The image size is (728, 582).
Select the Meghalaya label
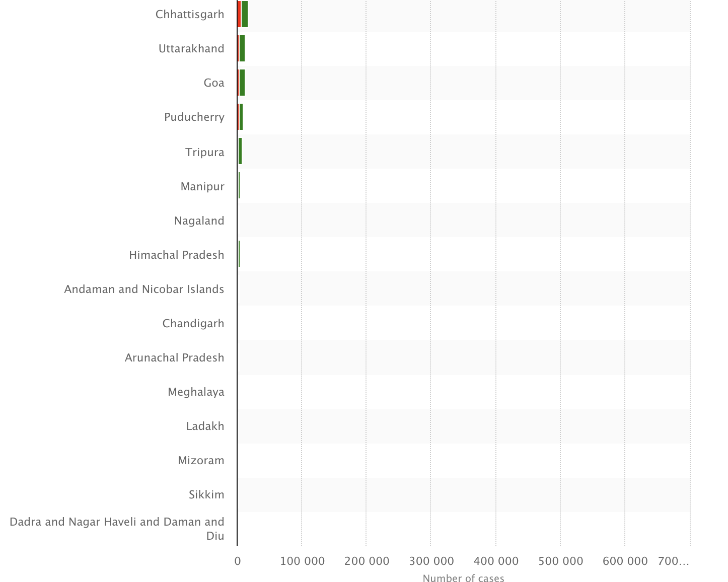196,392
